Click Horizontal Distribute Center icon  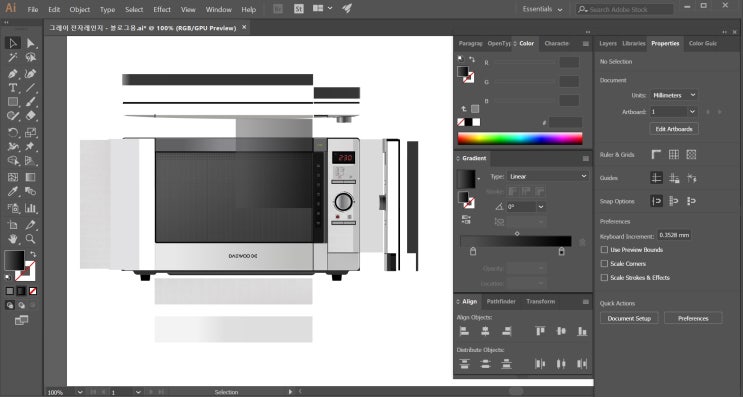tap(561, 364)
